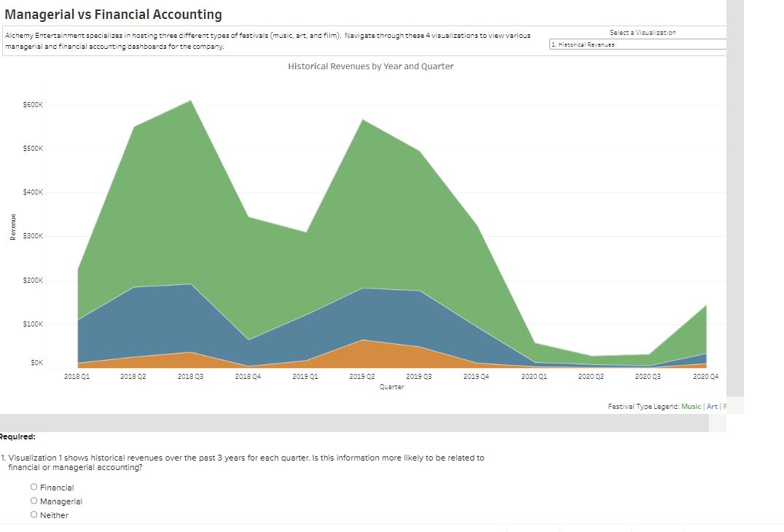The width and height of the screenshot is (784, 532).
Task: Click Art in the Festival Type Legend
Action: [x=712, y=406]
